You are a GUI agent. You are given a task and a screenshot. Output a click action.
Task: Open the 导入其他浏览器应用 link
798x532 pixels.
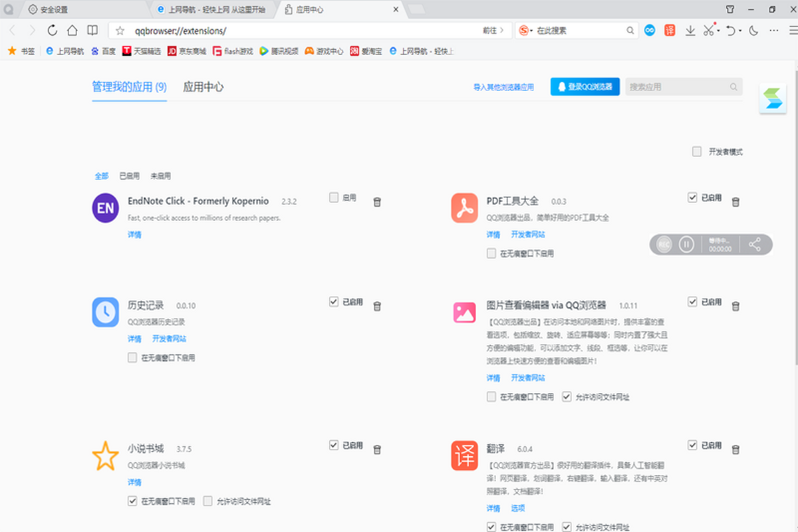coord(503,87)
